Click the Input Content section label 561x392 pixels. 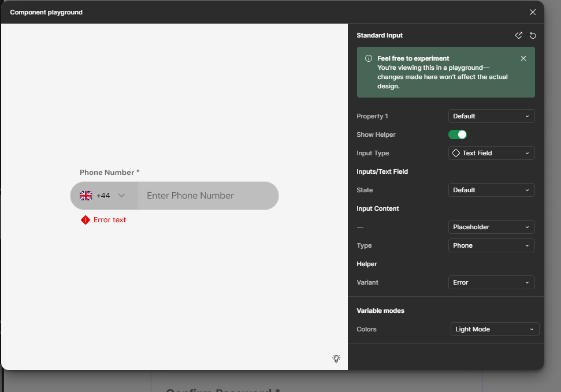click(x=377, y=208)
